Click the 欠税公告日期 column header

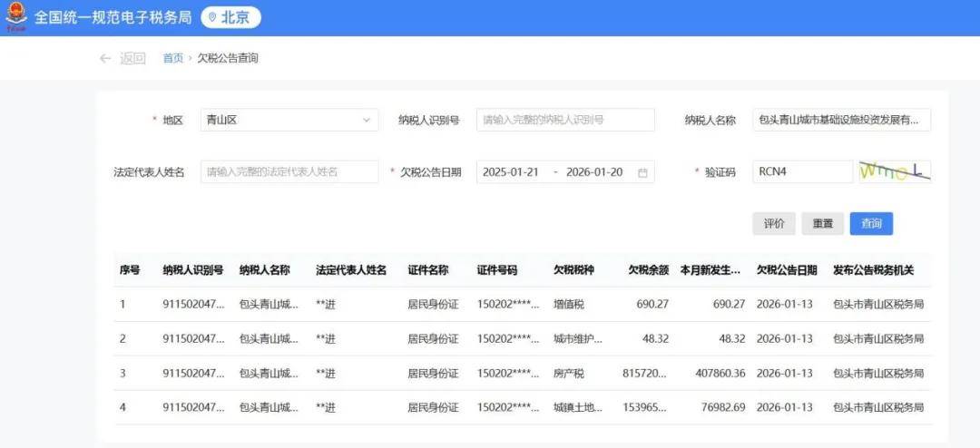click(786, 270)
